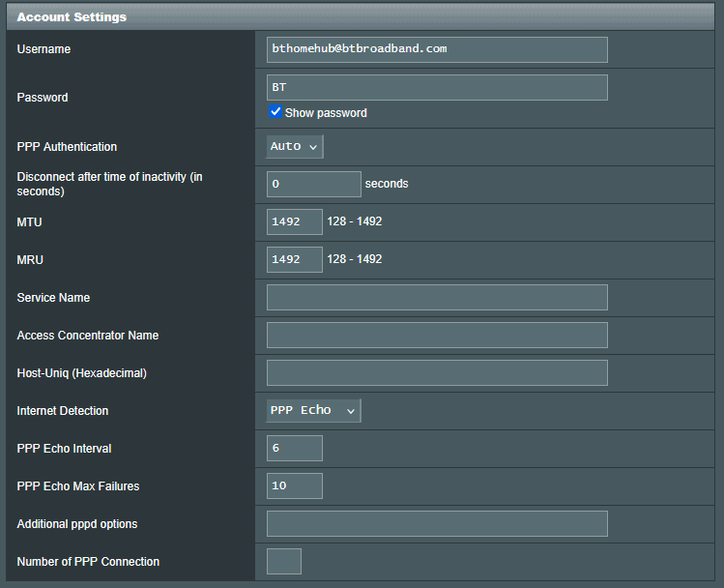The image size is (724, 588).
Task: Click the Account Settings section header
Action: 72,16
